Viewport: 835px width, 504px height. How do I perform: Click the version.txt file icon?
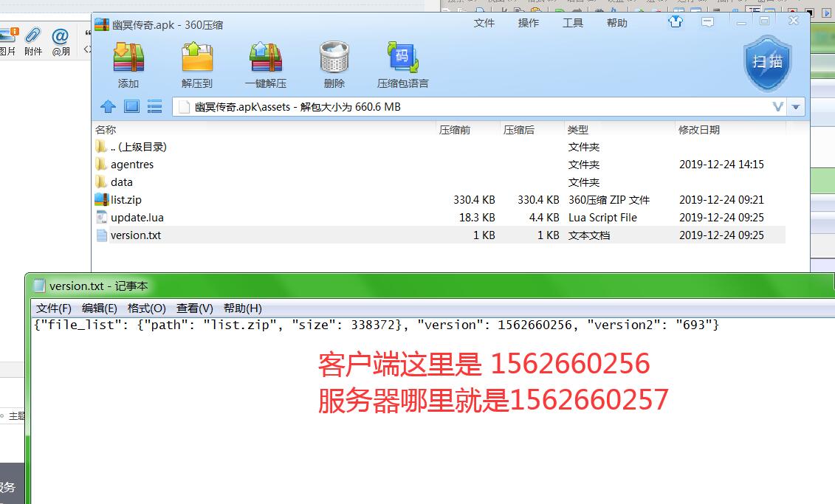click(101, 235)
